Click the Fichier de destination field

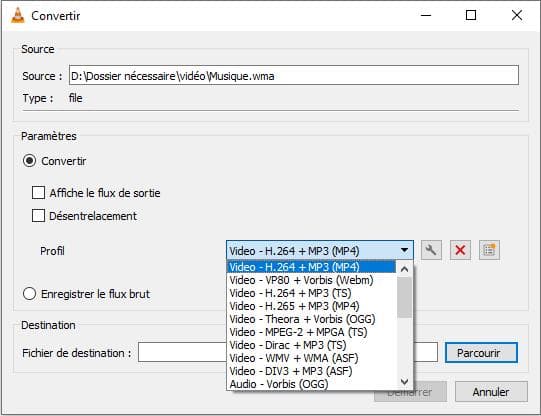288,352
